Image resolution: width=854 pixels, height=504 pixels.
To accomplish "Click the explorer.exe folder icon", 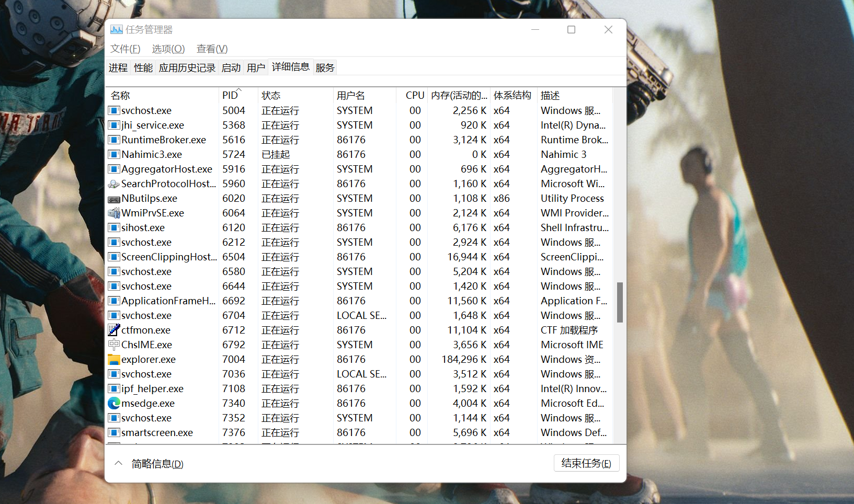I will point(113,360).
